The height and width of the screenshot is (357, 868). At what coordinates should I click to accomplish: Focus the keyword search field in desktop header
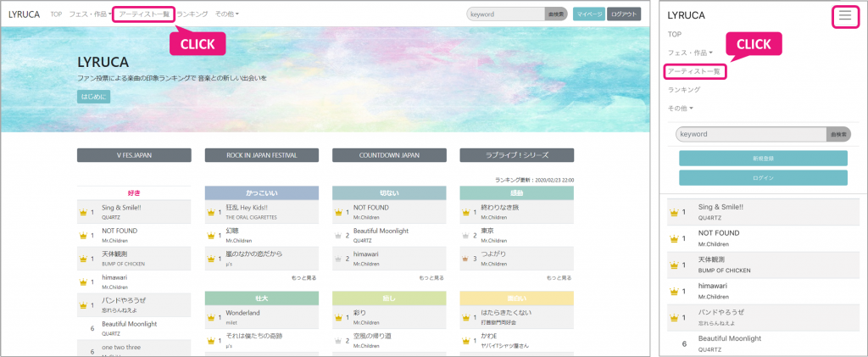(x=505, y=14)
